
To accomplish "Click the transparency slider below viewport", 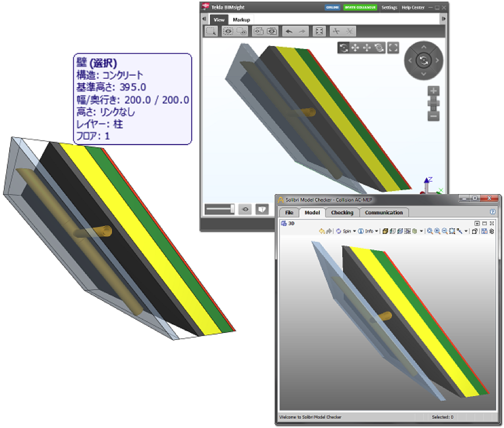I will pyautogui.click(x=220, y=209).
